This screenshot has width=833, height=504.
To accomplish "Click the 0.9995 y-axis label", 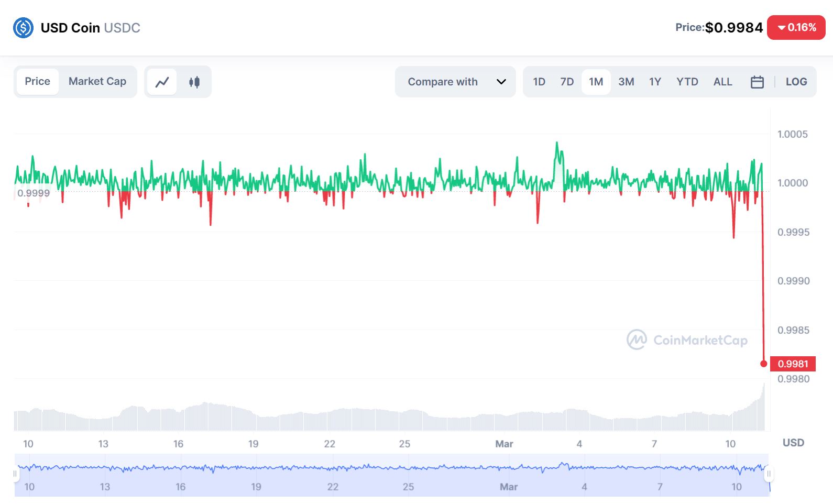I will [793, 232].
